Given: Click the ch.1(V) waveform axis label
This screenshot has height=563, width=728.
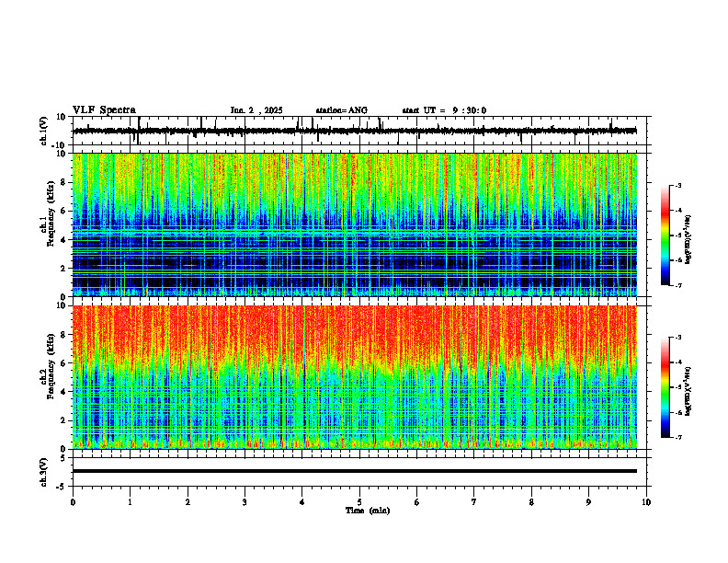Looking at the screenshot, I should (43, 131).
